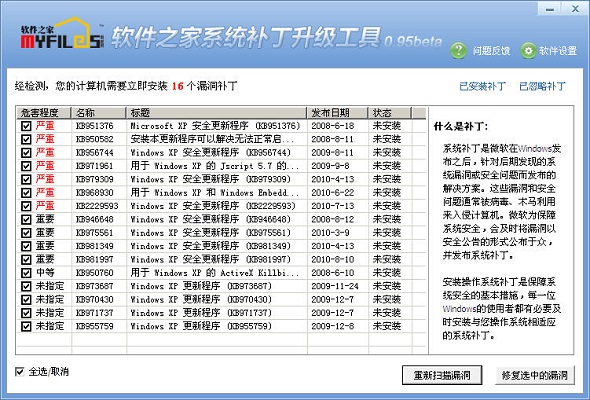This screenshot has height=400, width=590.
Task: View 已安装补丁 installed patches
Action: point(482,86)
